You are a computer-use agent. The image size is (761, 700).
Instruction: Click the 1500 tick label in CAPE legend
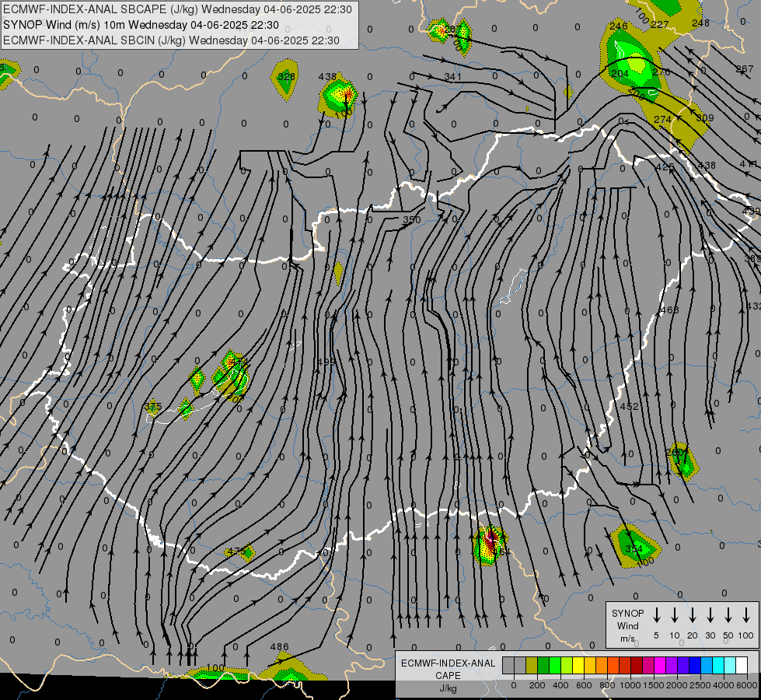(x=653, y=685)
